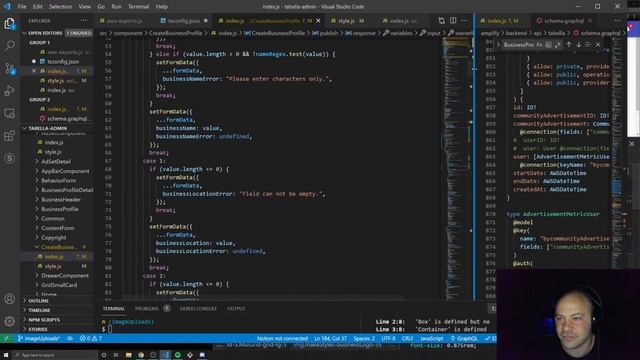Screen dimensions: 640x360
Task: Open errors and warnings status item
Action: click(x=91, y=338)
